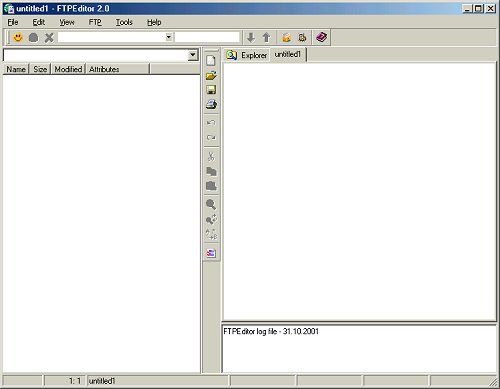
Task: Click the smiley face connect icon
Action: (x=18, y=37)
